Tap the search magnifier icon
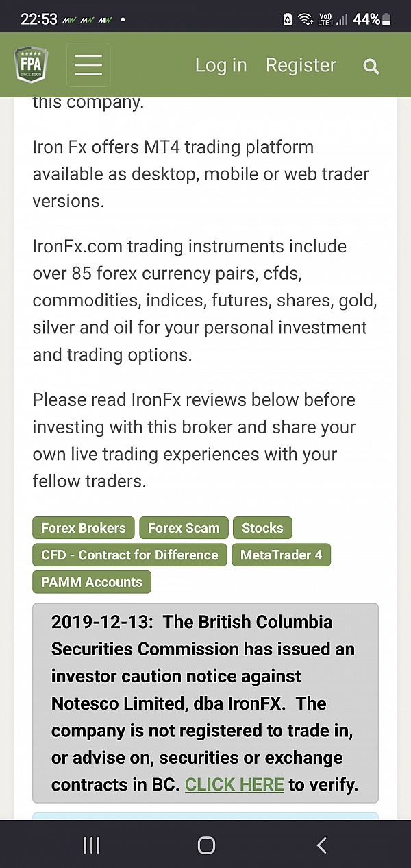 point(371,66)
